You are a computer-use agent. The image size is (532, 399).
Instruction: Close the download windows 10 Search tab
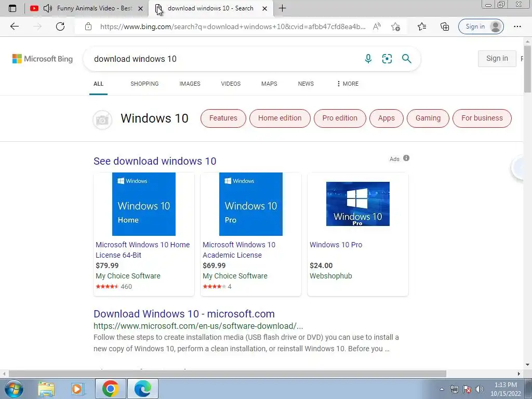pyautogui.click(x=265, y=9)
